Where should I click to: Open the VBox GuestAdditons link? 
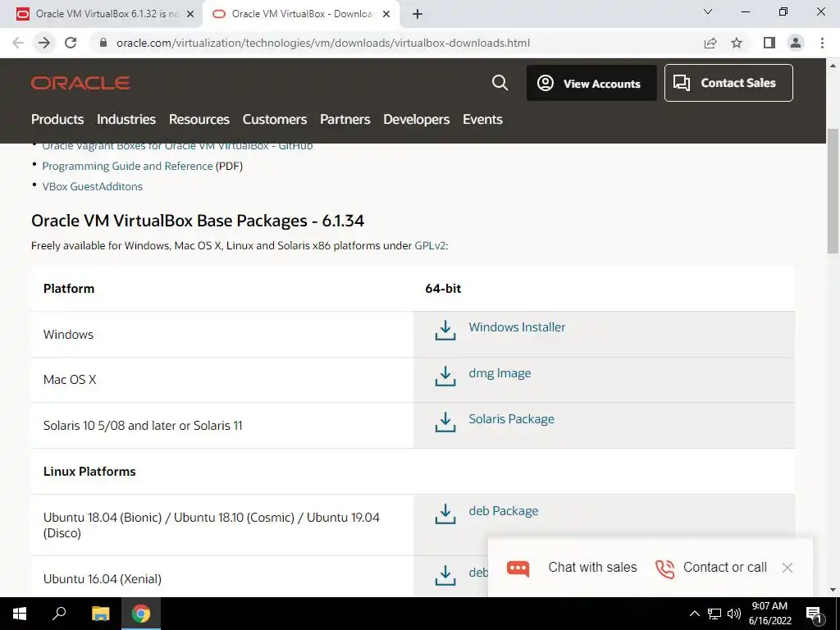point(93,186)
